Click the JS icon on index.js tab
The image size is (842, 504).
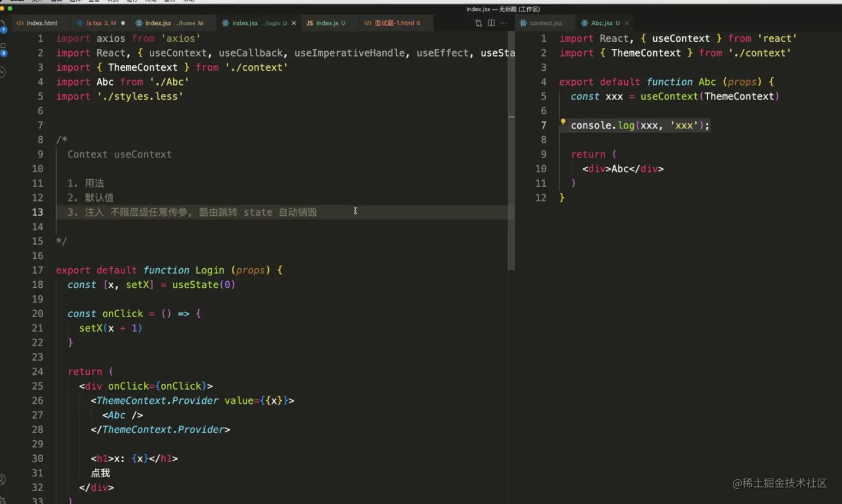310,23
